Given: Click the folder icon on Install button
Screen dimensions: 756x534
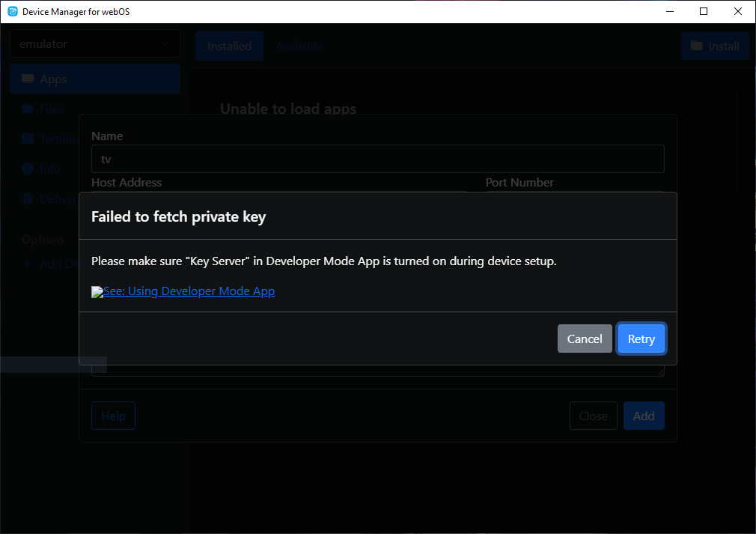Looking at the screenshot, I should pyautogui.click(x=697, y=46).
